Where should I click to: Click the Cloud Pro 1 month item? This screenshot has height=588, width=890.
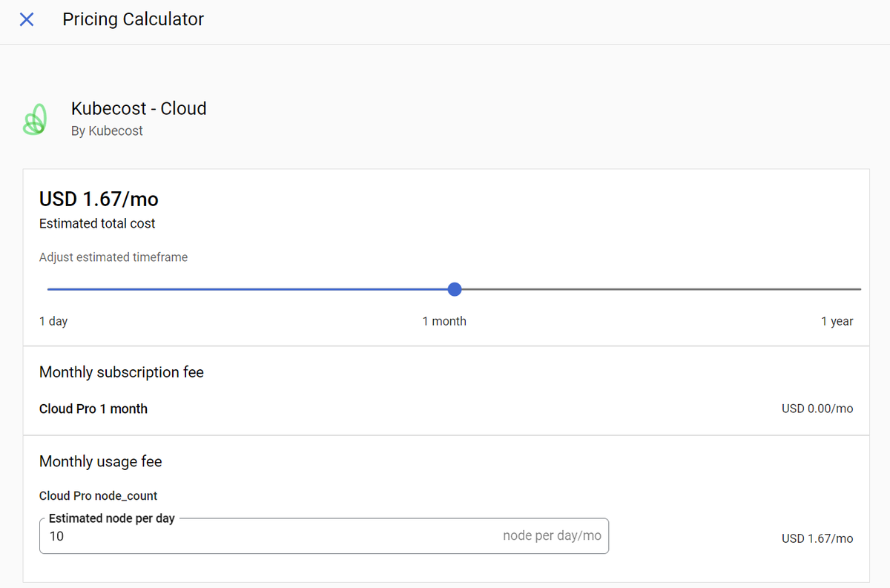coord(93,409)
